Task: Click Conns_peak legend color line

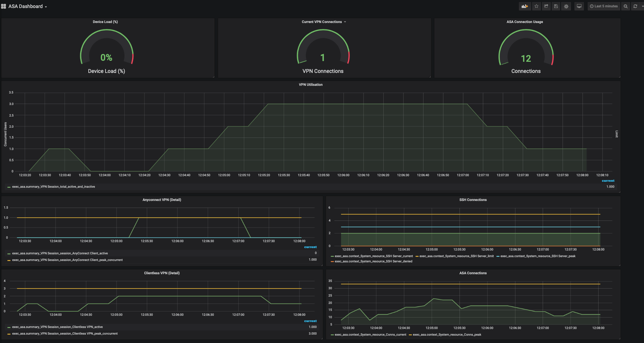Action: [x=410, y=335]
